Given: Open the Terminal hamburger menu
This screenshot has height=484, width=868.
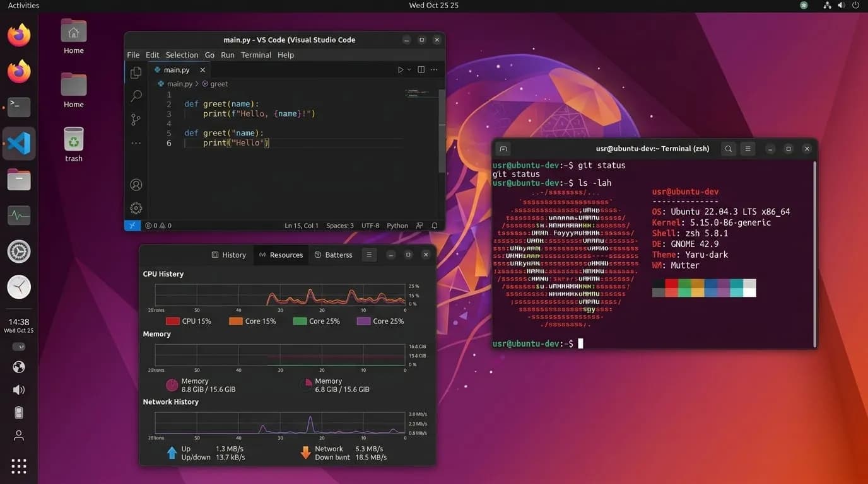Looking at the screenshot, I should [x=748, y=149].
